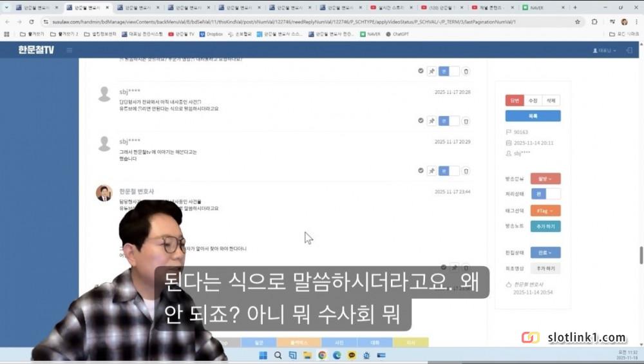Open the NAVER bookmark in bookmarks bar
Image resolution: width=644 pixels, height=364 pixels.
[370, 34]
